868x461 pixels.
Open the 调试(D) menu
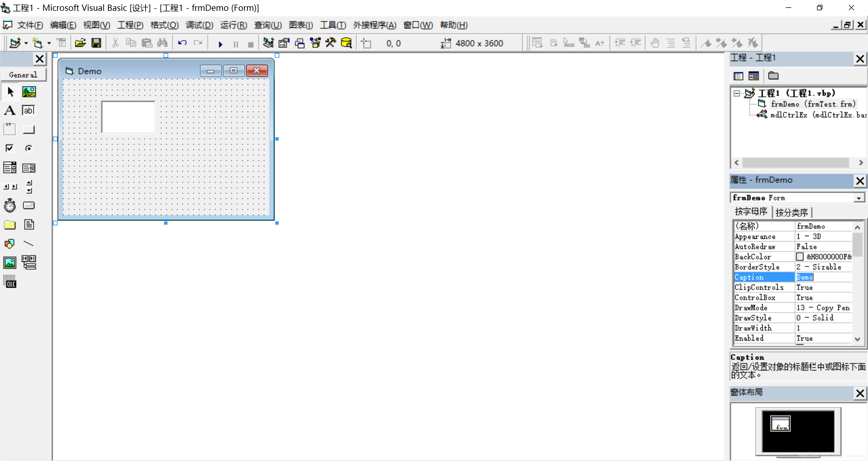199,25
